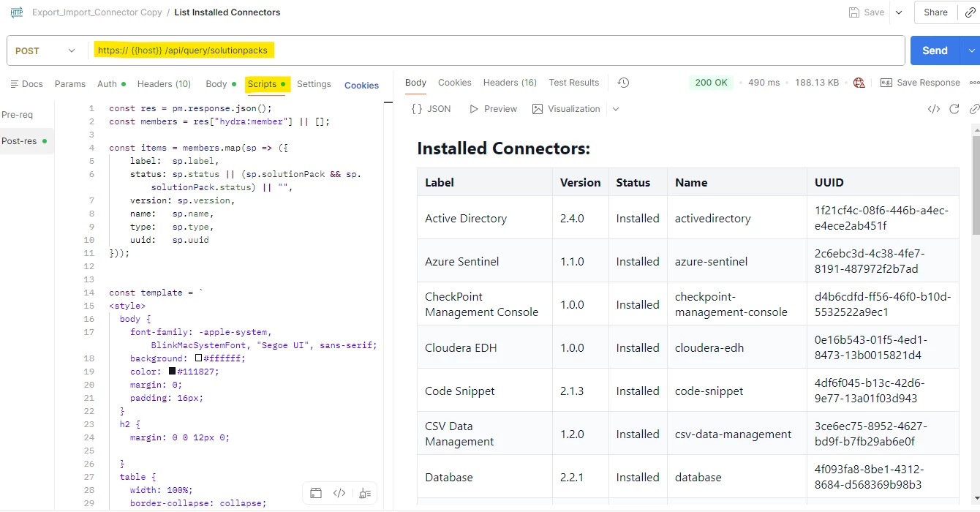Click the Send button

(935, 50)
